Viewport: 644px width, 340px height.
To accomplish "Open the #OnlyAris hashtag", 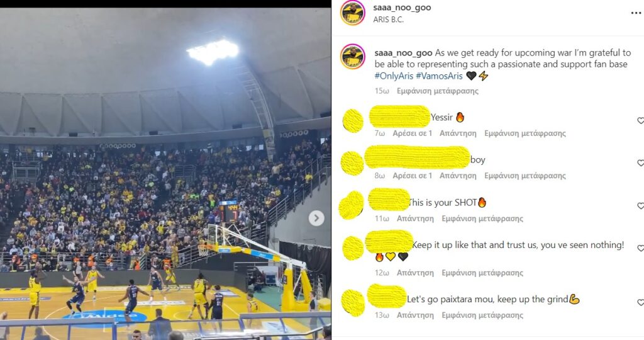I will coord(394,76).
